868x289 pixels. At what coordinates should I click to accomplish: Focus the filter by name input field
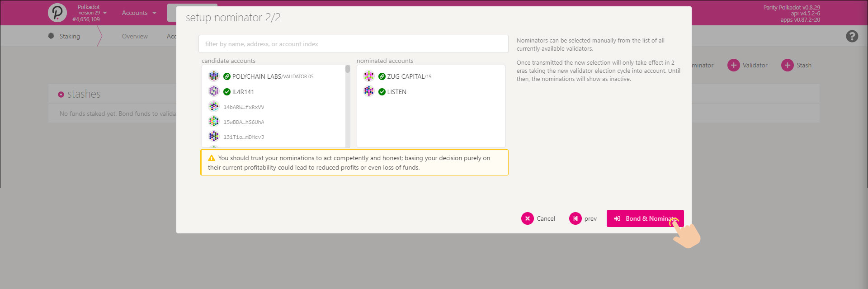coord(353,44)
